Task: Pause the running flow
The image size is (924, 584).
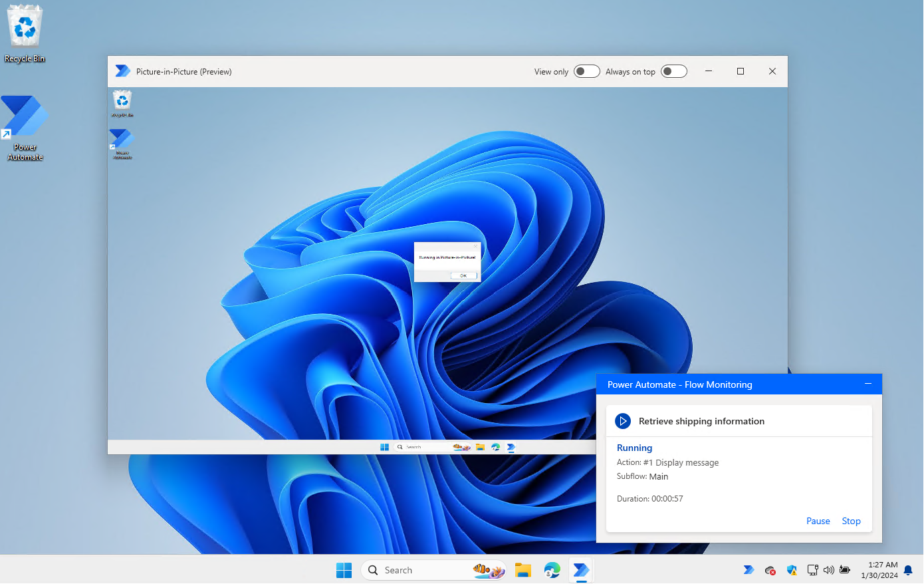Action: pos(818,521)
